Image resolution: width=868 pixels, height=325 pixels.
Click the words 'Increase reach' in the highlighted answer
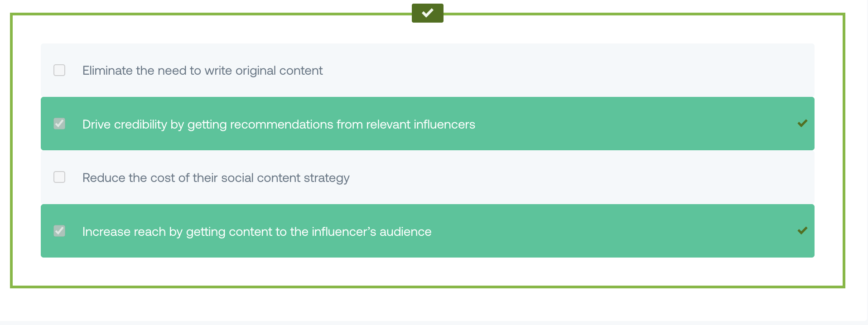(x=124, y=232)
